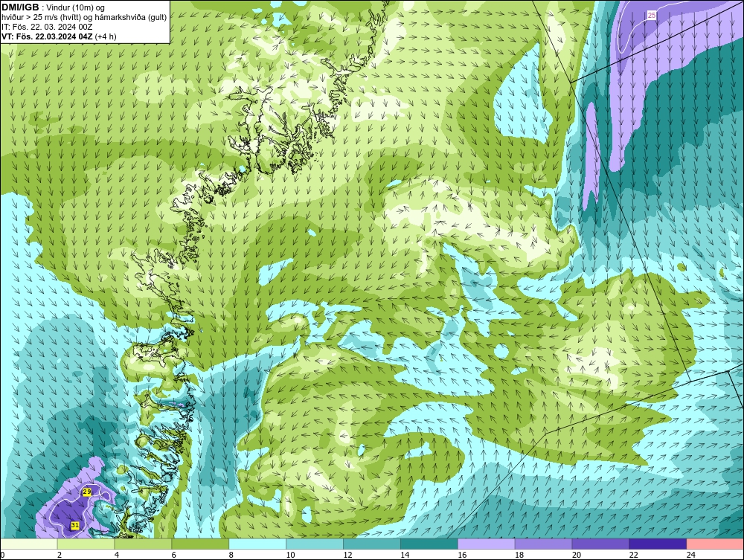744x560 pixels.
Task: Click the legend scale number 22
Action: [x=633, y=555]
